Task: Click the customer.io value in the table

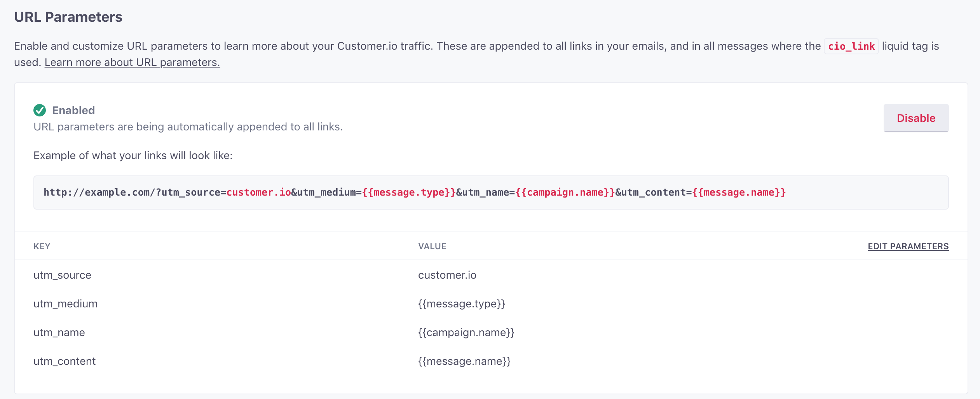Action: (x=447, y=275)
